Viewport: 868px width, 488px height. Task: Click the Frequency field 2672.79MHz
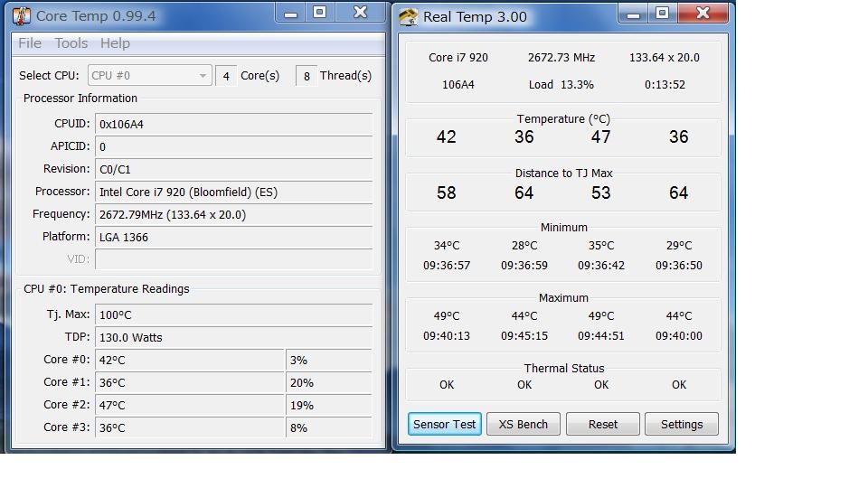[233, 215]
